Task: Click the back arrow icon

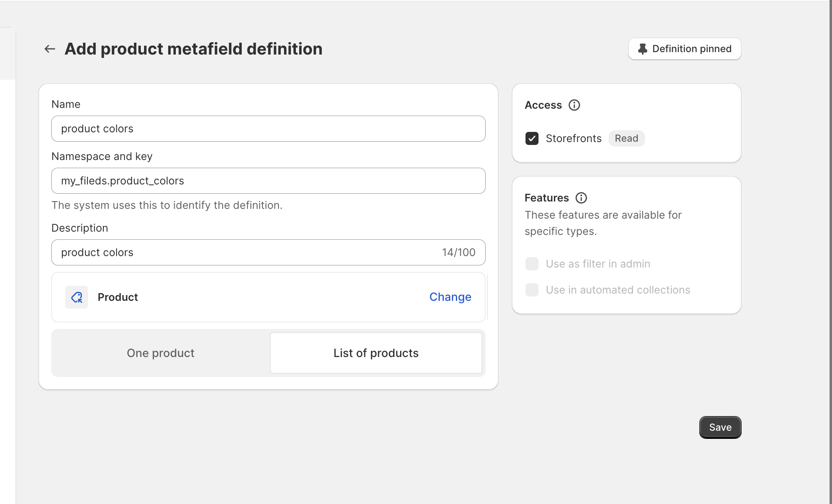Action: point(50,49)
